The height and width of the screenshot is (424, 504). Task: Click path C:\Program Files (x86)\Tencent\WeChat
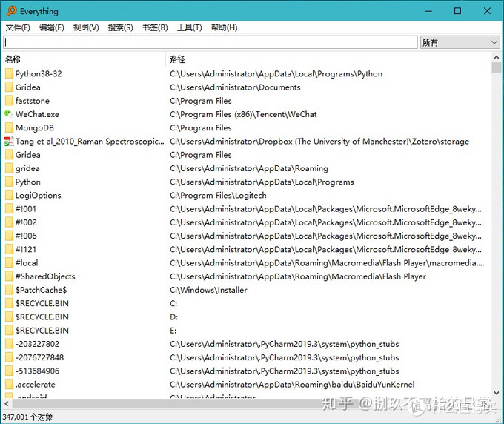243,114
